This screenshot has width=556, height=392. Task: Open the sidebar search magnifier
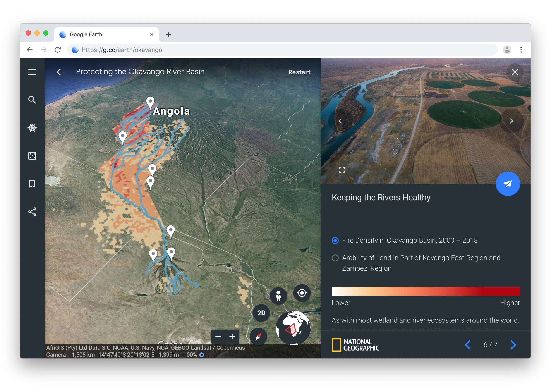(x=32, y=100)
